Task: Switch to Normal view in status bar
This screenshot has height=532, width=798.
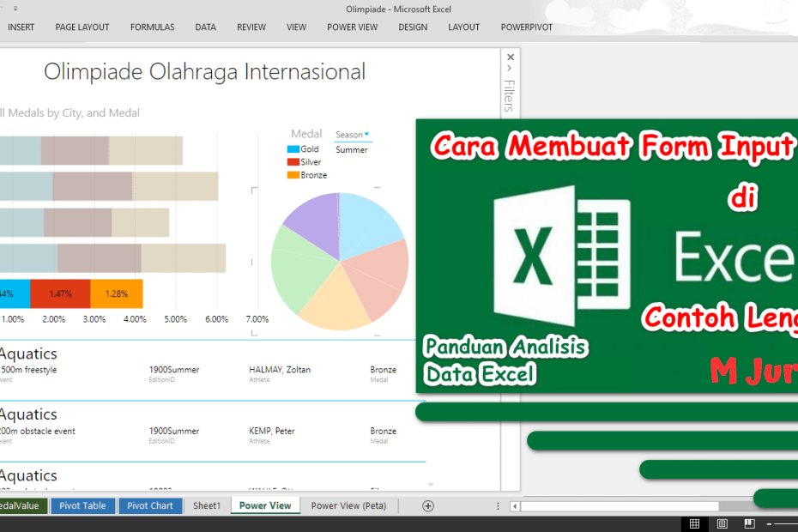Action: (x=694, y=523)
